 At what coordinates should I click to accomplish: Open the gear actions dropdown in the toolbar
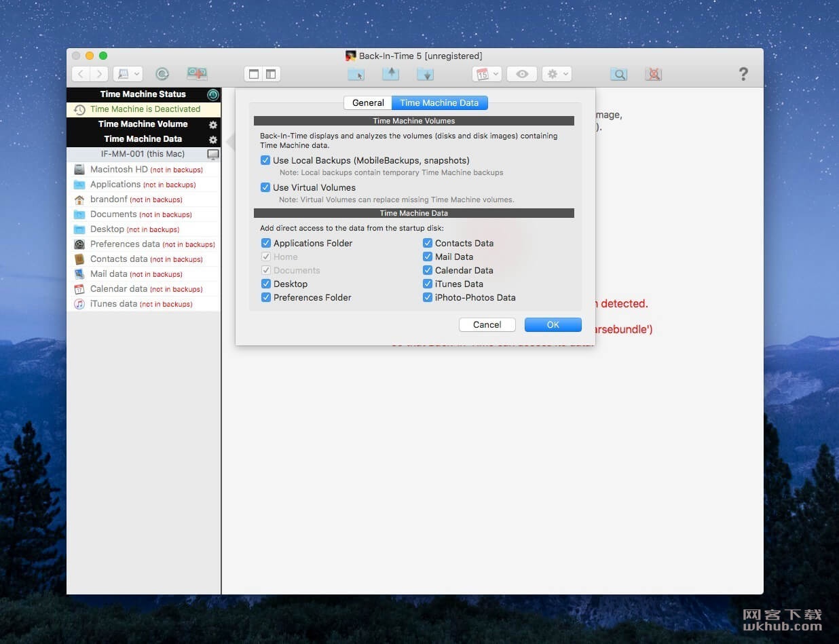pyautogui.click(x=557, y=74)
